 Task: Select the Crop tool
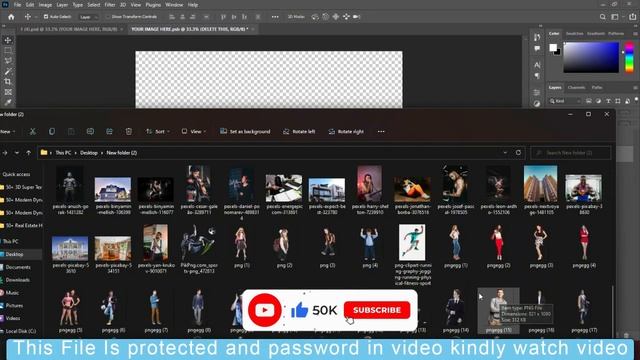click(x=8, y=82)
